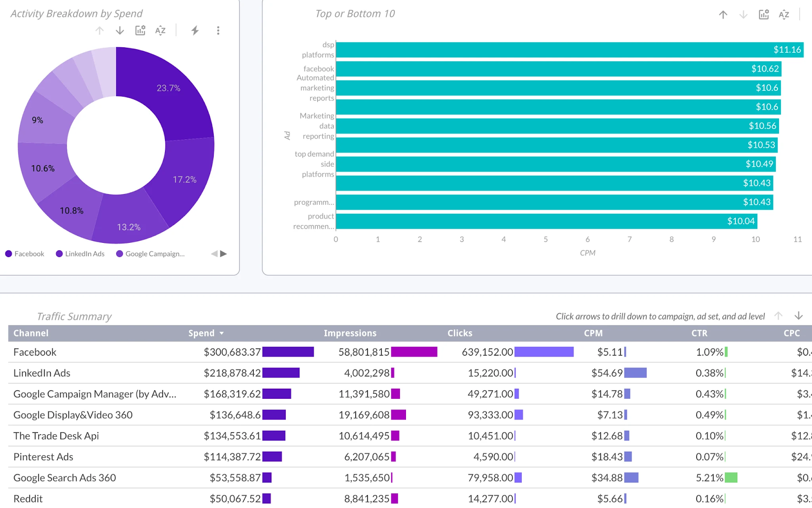Click Facebook row in Traffic Summary
The width and height of the screenshot is (812, 508).
35,352
